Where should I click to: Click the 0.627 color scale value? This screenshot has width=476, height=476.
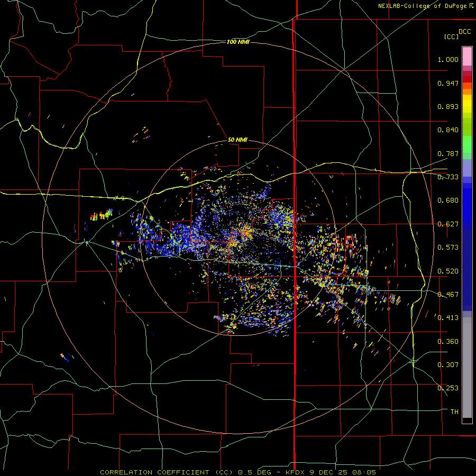[x=448, y=224]
